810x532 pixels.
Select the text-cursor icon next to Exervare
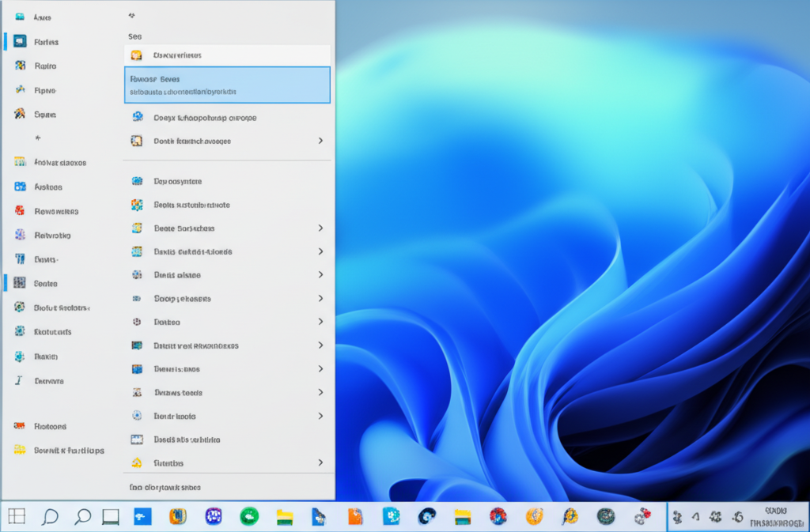pyautogui.click(x=19, y=380)
